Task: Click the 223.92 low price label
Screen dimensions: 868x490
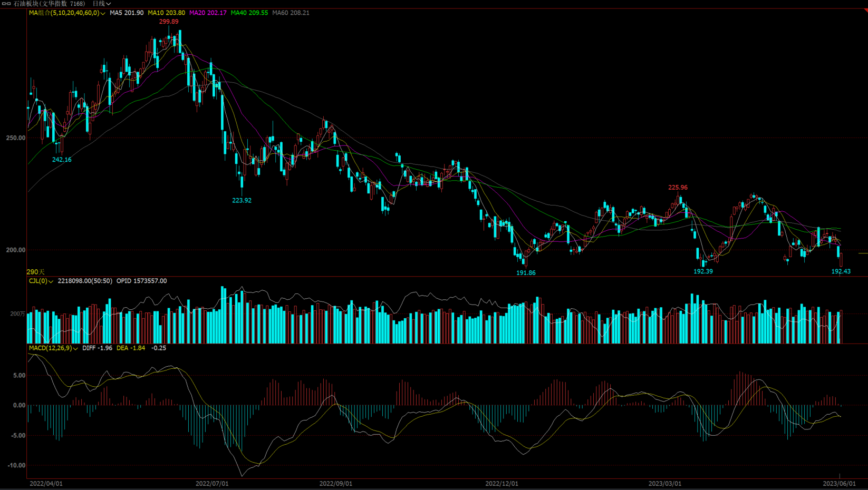Action: point(242,200)
